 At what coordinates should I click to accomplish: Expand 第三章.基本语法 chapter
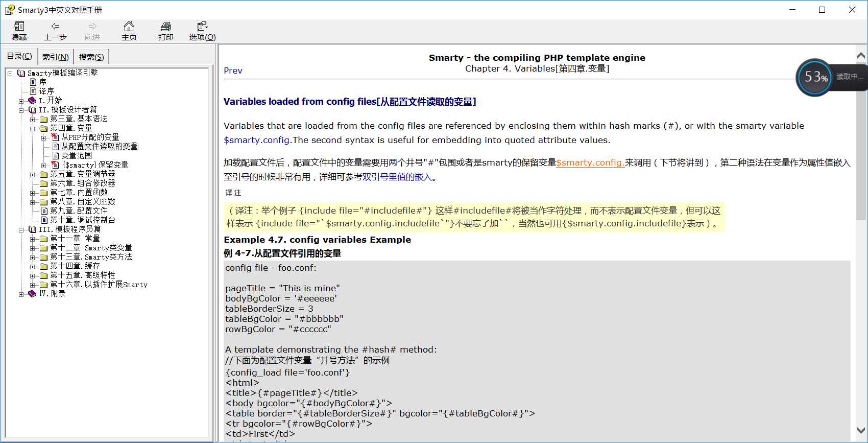point(32,120)
